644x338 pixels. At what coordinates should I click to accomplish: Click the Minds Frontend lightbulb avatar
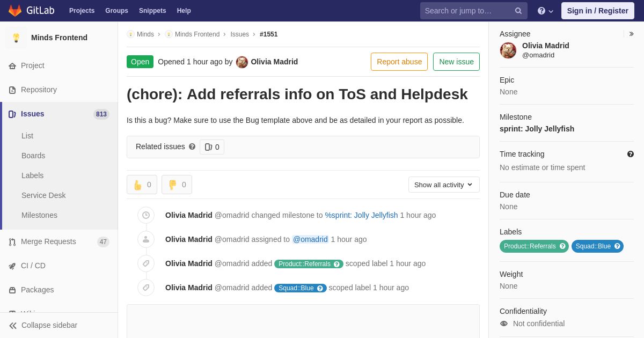point(16,38)
